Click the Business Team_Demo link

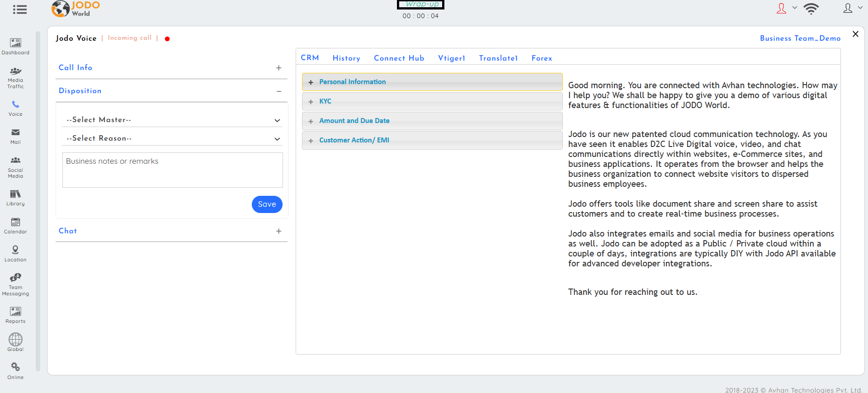pyautogui.click(x=800, y=38)
